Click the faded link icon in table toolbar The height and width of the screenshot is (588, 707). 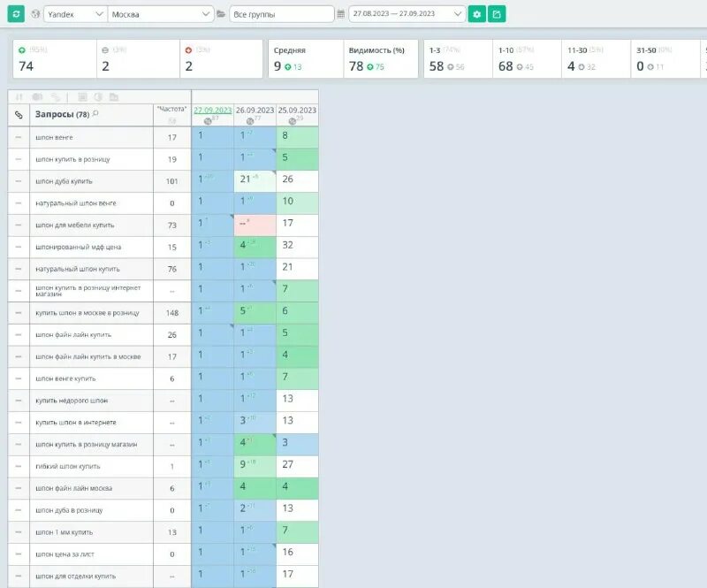(56, 97)
